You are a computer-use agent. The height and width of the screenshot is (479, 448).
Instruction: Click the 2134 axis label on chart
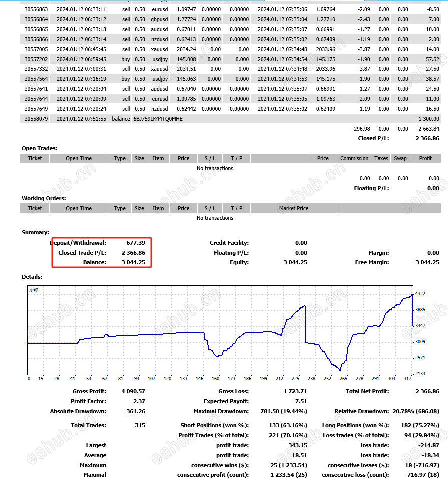(420, 374)
